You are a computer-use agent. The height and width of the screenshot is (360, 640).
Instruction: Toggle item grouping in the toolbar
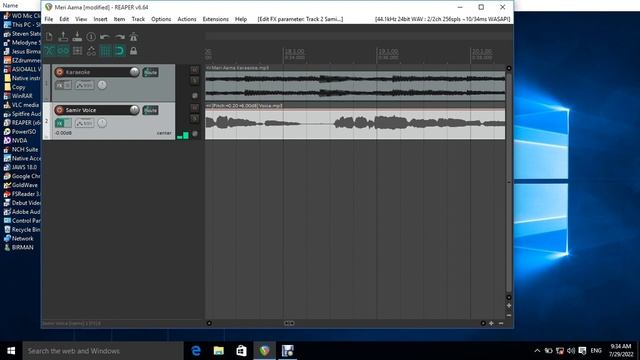click(x=63, y=51)
